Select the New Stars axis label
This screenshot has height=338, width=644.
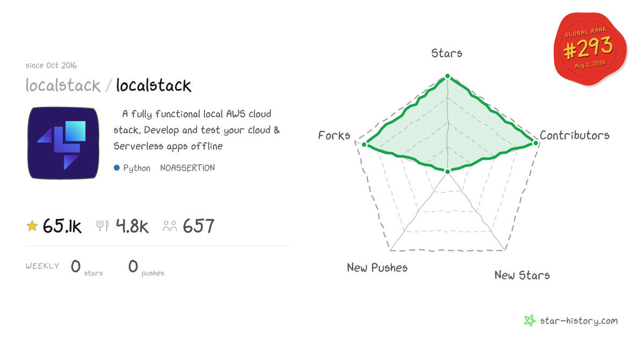point(522,275)
